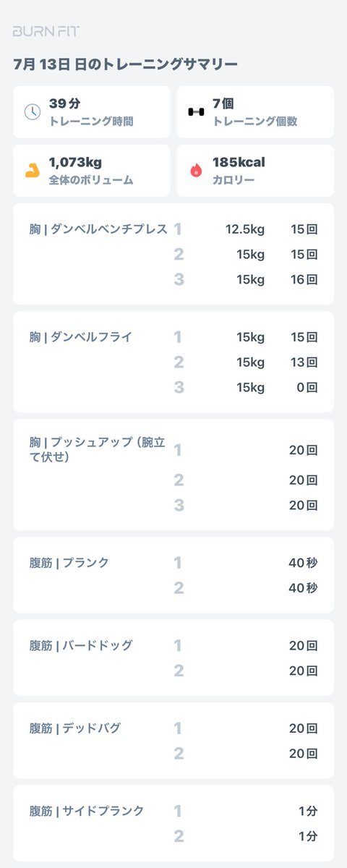This screenshot has width=347, height=868.
Task: Select the デッドバグ exercise title
Action: point(75,728)
